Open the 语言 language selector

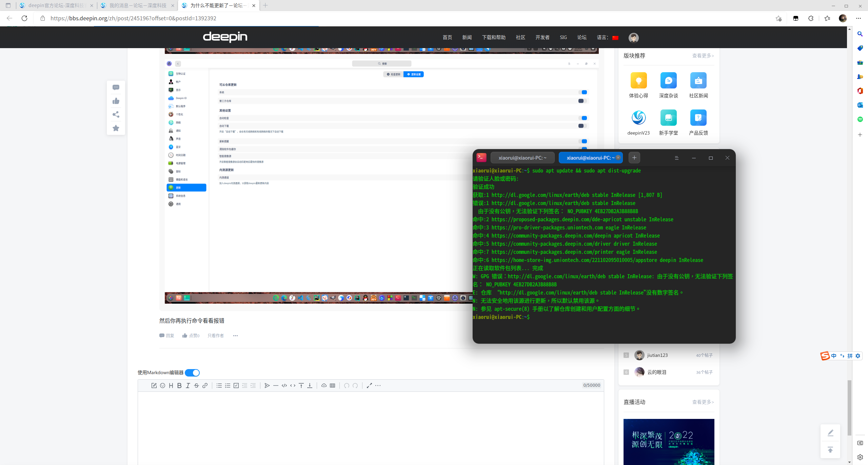(608, 37)
